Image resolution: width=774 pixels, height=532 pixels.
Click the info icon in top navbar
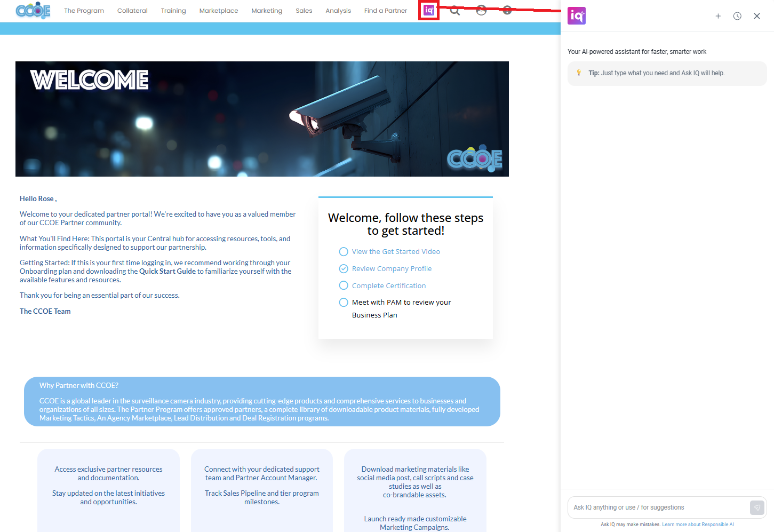(x=507, y=11)
